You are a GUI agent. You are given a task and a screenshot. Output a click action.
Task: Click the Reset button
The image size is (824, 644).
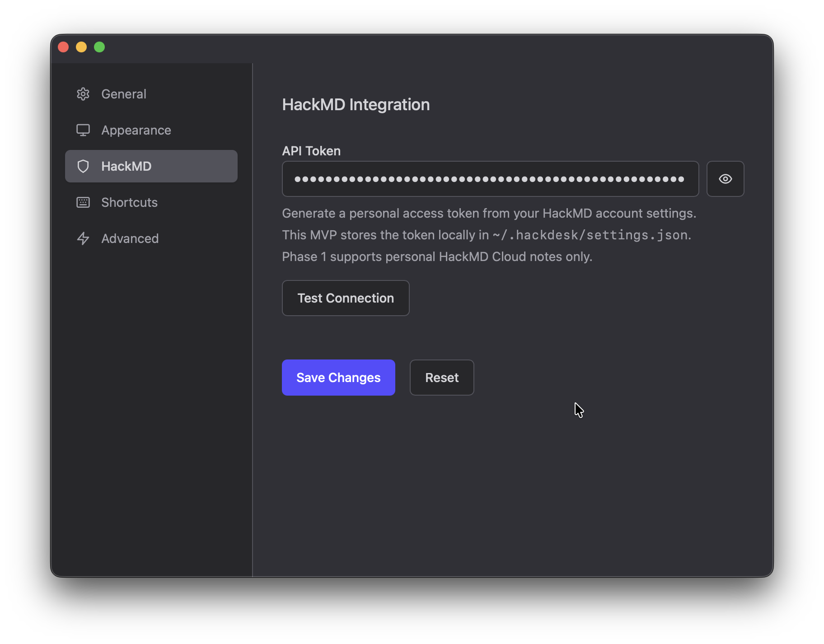coord(442,378)
